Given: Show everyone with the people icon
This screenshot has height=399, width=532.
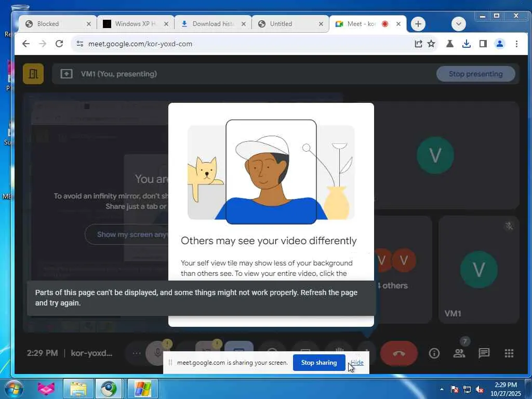Looking at the screenshot, I should point(459,353).
